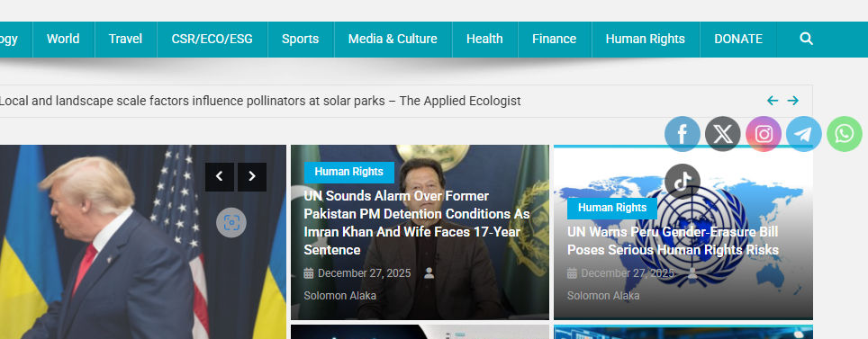Open the search magnifier icon in navbar

pyautogui.click(x=806, y=39)
